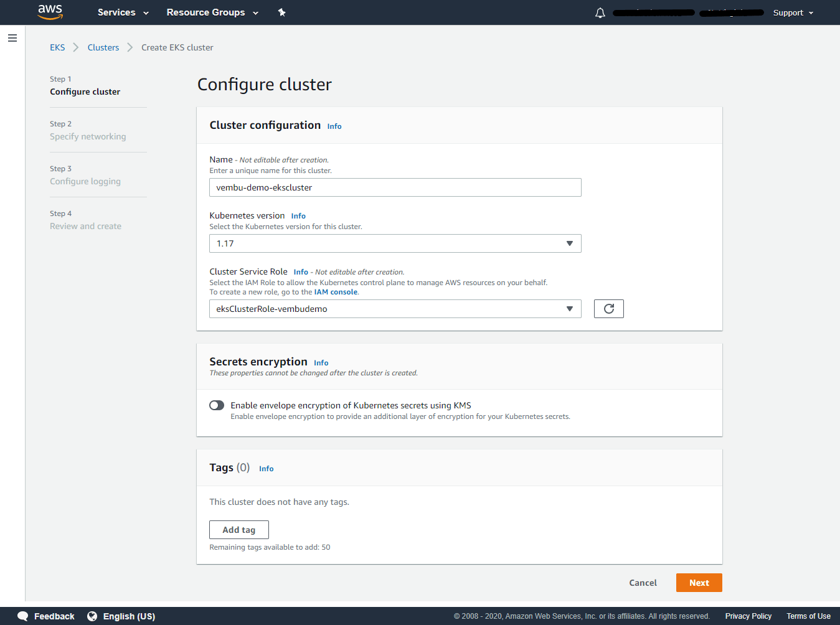840x625 pixels.
Task: Select Step 1 Configure cluster
Action: (85, 92)
